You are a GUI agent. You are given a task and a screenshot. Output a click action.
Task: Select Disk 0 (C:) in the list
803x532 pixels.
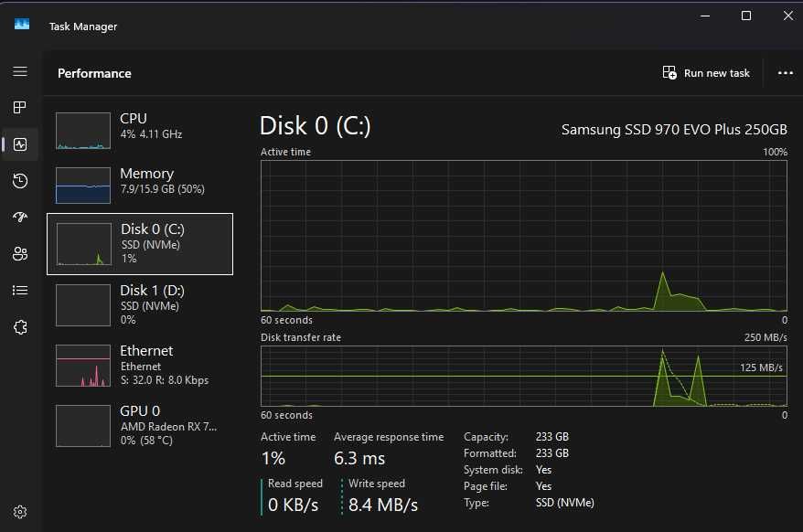click(140, 244)
